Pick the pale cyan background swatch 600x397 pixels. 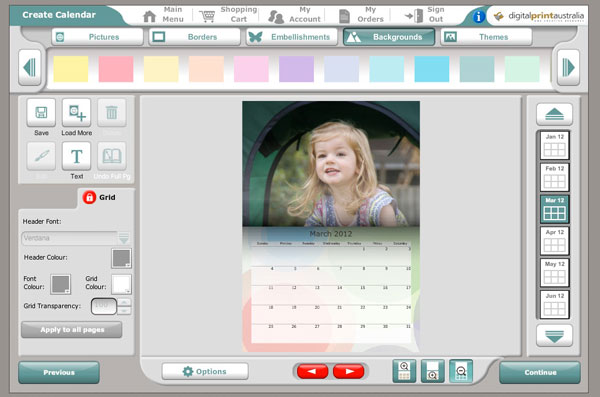pos(386,69)
